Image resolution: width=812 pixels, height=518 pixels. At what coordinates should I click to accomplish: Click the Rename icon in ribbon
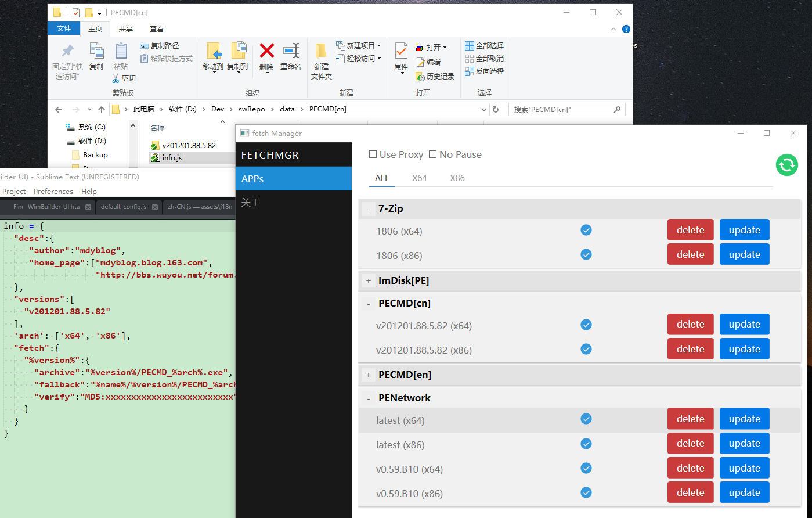pos(291,51)
